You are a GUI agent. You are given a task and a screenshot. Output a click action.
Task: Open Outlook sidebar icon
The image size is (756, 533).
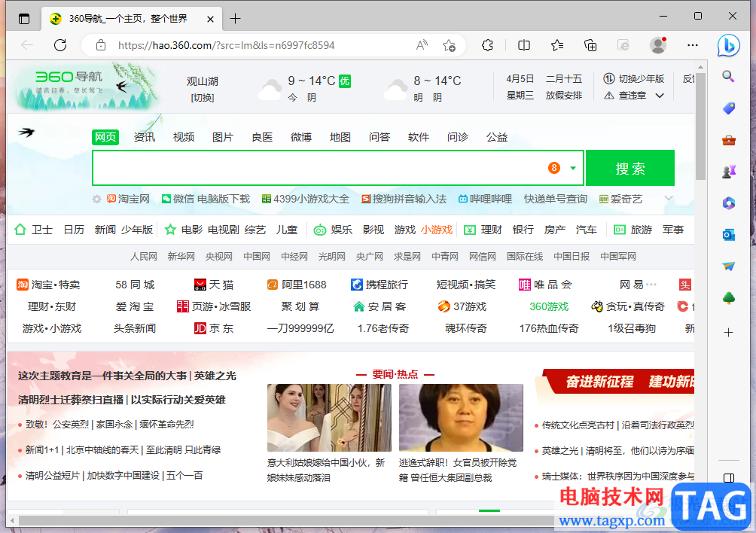[x=729, y=235]
